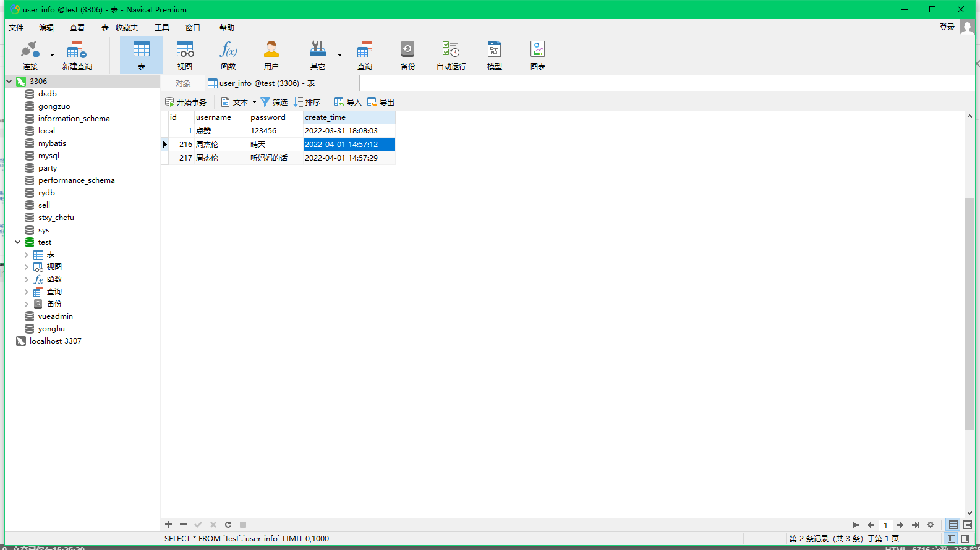Click the 图表 (Chart) toolbar icon
The width and height of the screenshot is (980, 550).
pos(537,55)
